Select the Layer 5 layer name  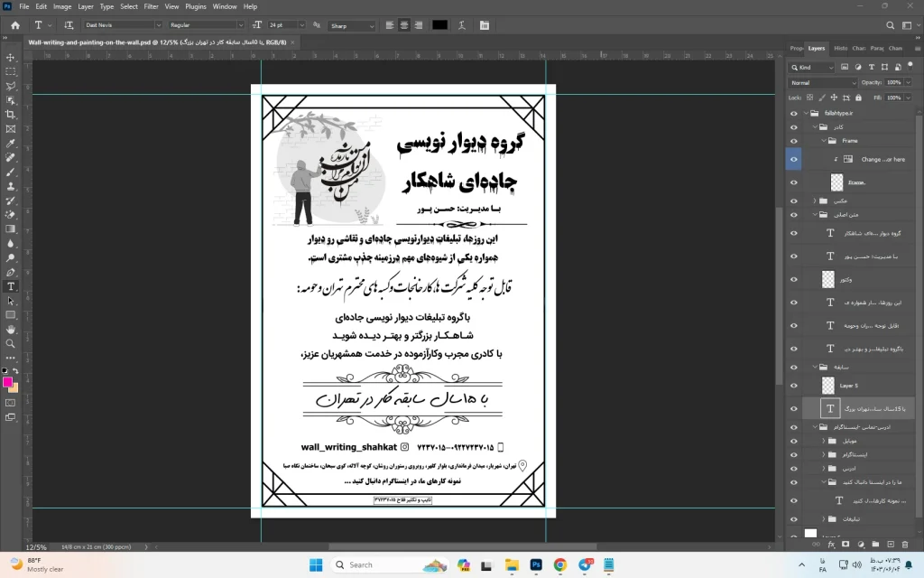point(848,386)
